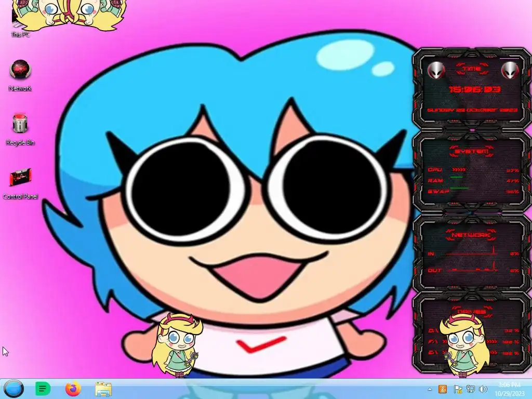
Task: Select the Control Panel desktop icon
Action: (20, 183)
